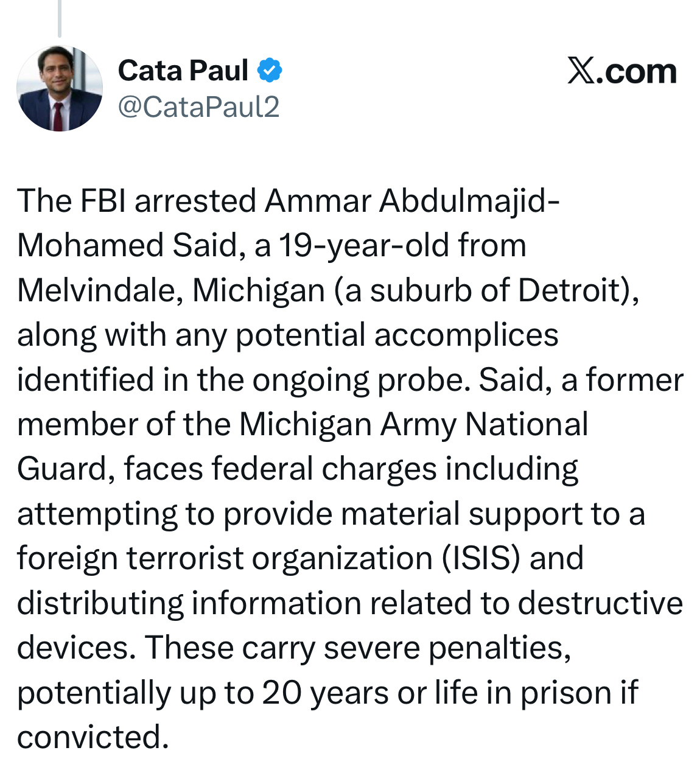Click the X logo icon
The height and width of the screenshot is (784, 700).
coord(581,71)
